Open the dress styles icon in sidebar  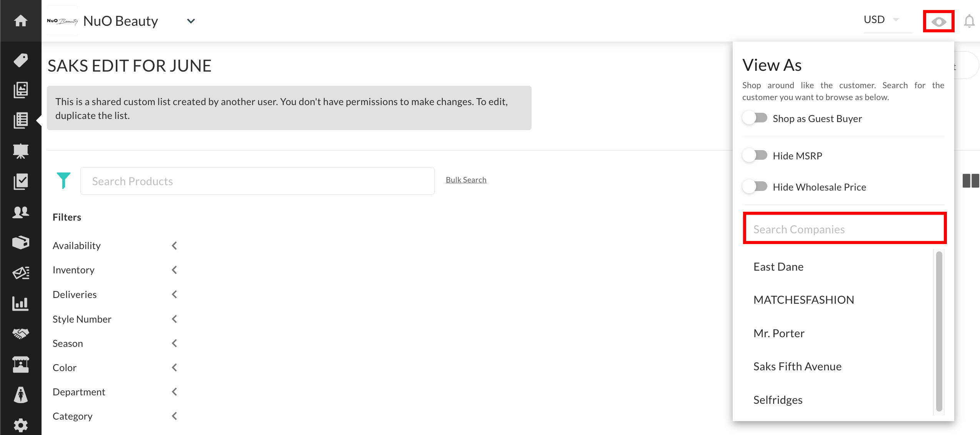(x=21, y=395)
